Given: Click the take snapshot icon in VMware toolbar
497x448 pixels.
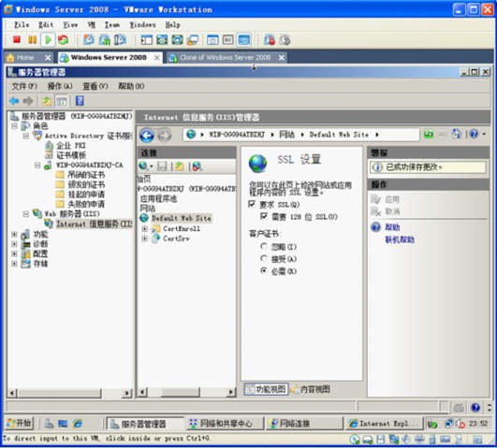Looking at the screenshot, I should point(88,40).
